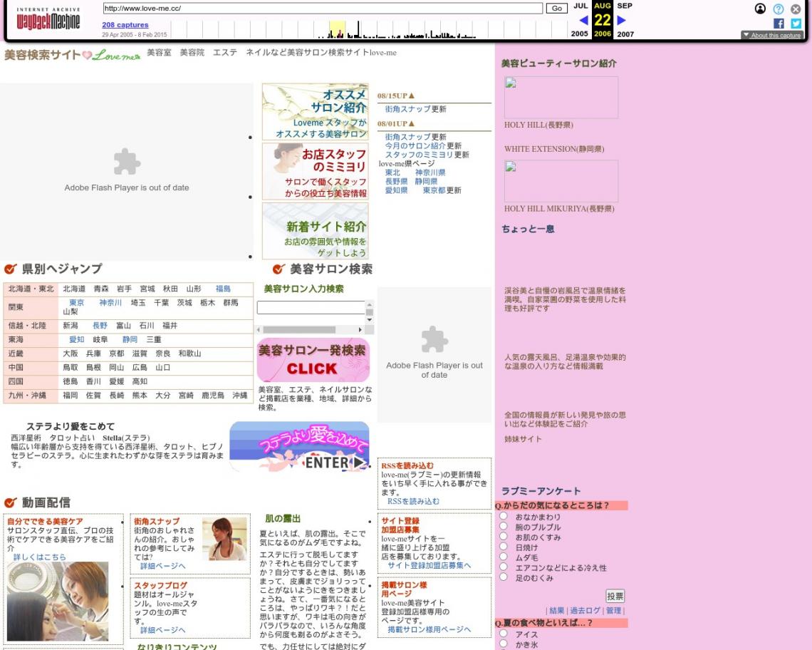Open the beauty care salon photo
The width and height of the screenshot is (812, 650).
coord(58,602)
